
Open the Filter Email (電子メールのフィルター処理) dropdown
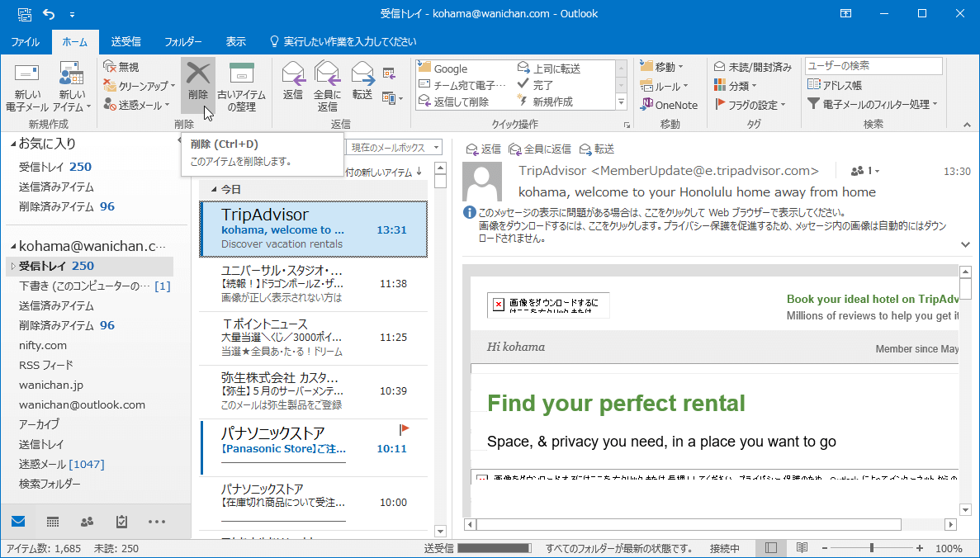(873, 104)
